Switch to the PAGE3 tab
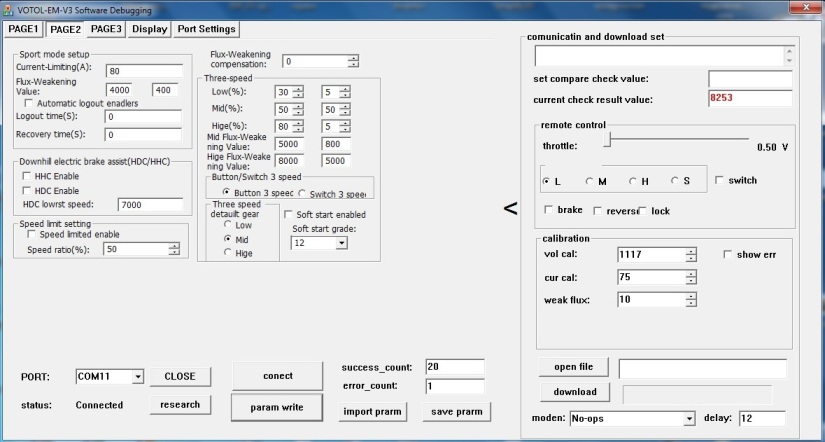 [x=106, y=29]
